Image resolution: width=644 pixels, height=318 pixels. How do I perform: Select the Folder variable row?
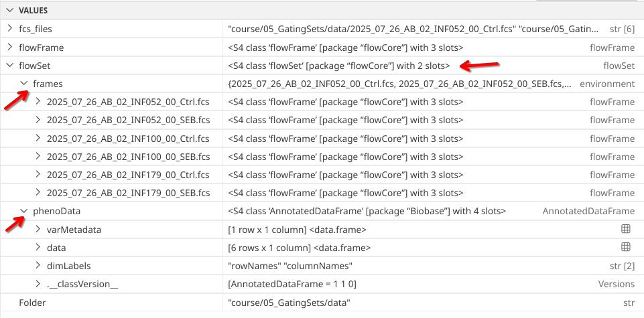click(34, 303)
